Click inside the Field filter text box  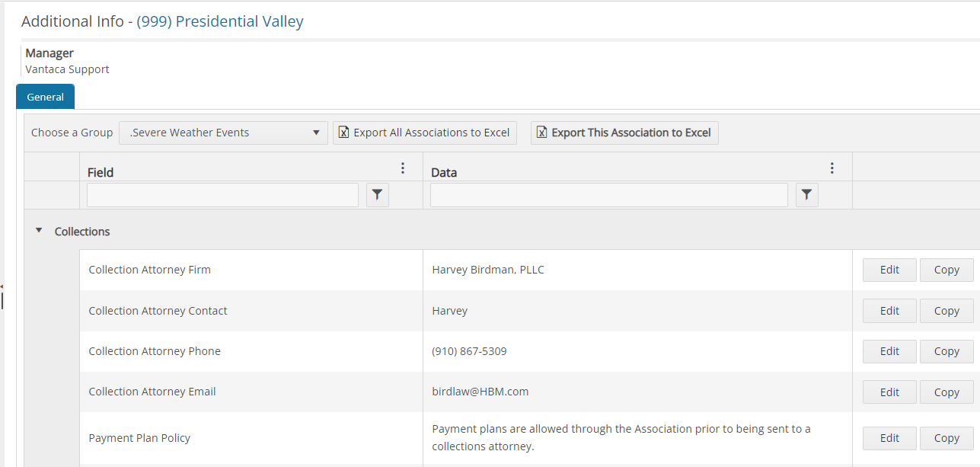222,194
